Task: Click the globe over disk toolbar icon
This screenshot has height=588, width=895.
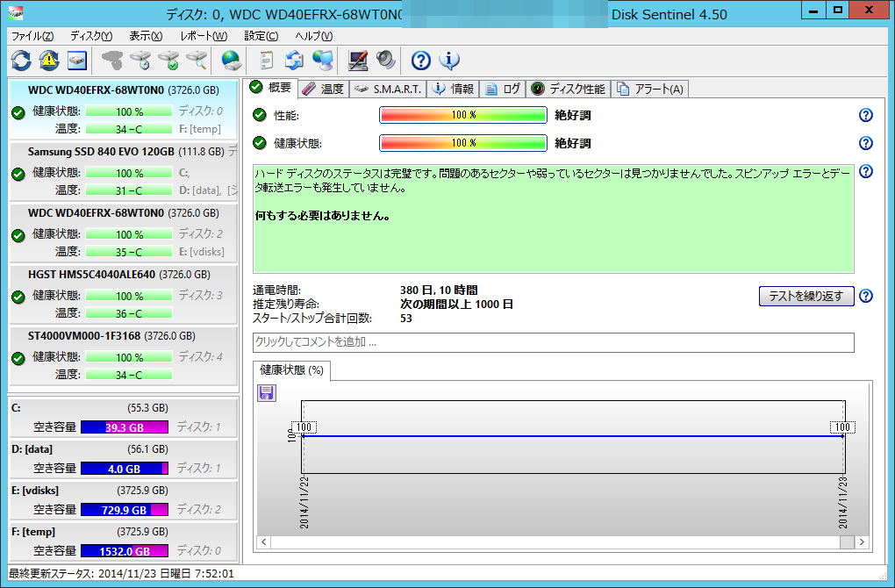Action: [x=232, y=60]
